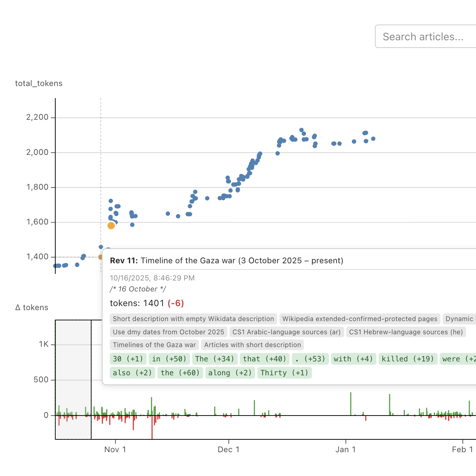The height and width of the screenshot is (476, 476).
Task: Click 'CS1 Hebrew-language sources (he)' tag
Action: coord(406,332)
